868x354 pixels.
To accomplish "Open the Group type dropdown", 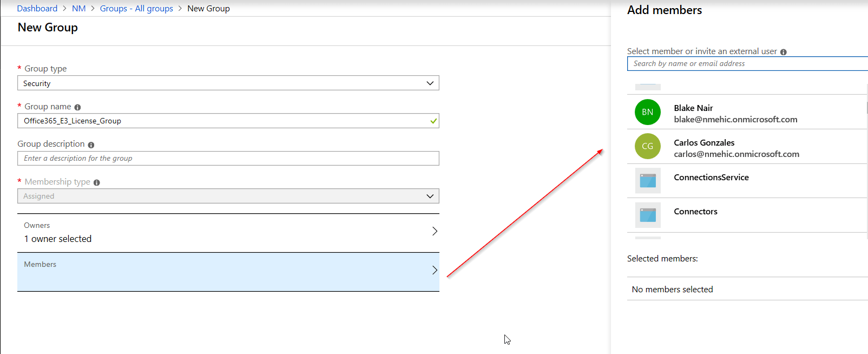I will [228, 83].
